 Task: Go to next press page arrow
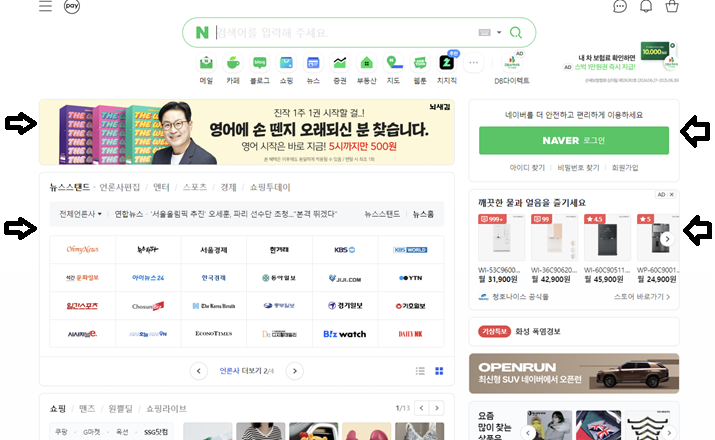pyautogui.click(x=295, y=371)
